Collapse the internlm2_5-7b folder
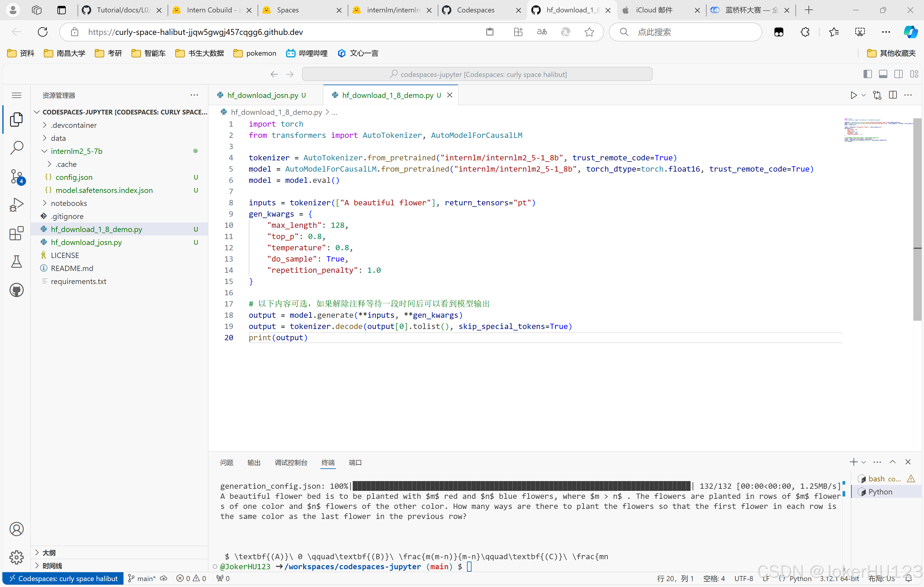Image resolution: width=924 pixels, height=587 pixels. click(x=76, y=151)
